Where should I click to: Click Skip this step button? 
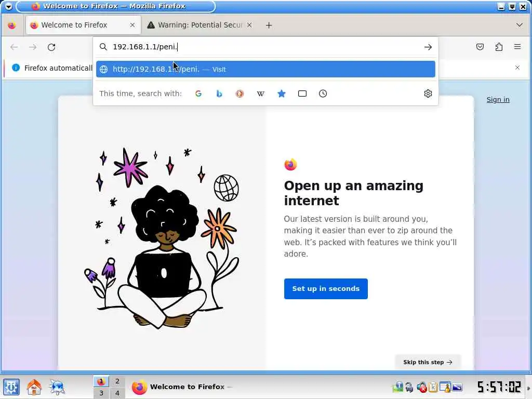(x=428, y=362)
